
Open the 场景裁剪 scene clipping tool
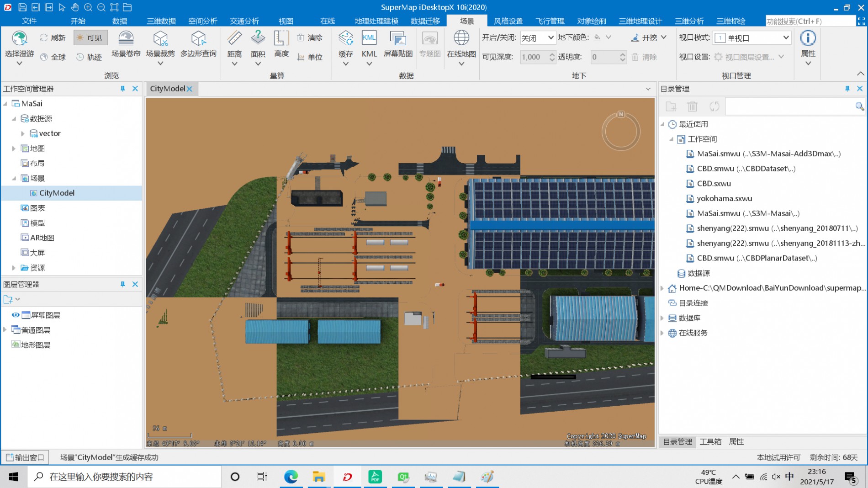point(160,48)
